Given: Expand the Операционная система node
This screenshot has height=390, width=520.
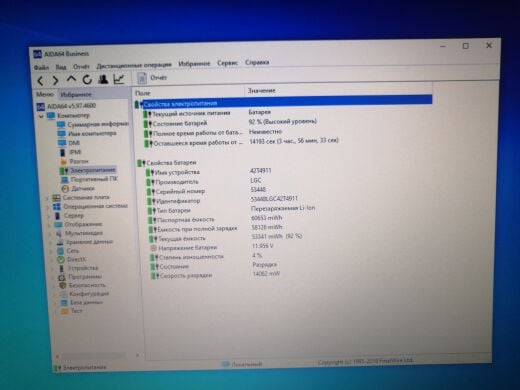Looking at the screenshot, I should click(48, 207).
